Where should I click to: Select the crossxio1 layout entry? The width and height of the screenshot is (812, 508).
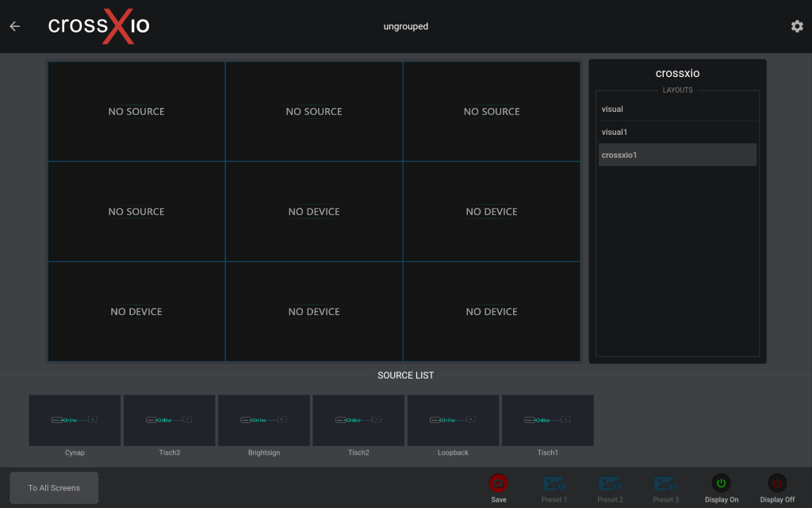(x=677, y=156)
